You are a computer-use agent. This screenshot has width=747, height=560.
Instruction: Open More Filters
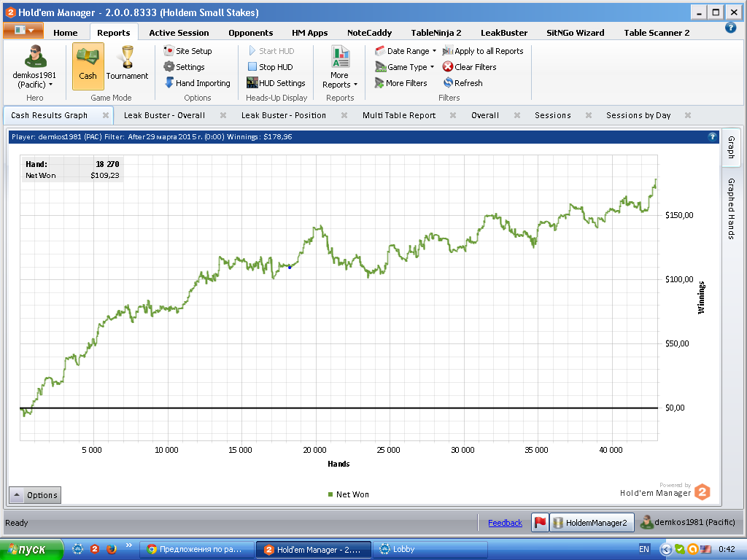point(400,83)
